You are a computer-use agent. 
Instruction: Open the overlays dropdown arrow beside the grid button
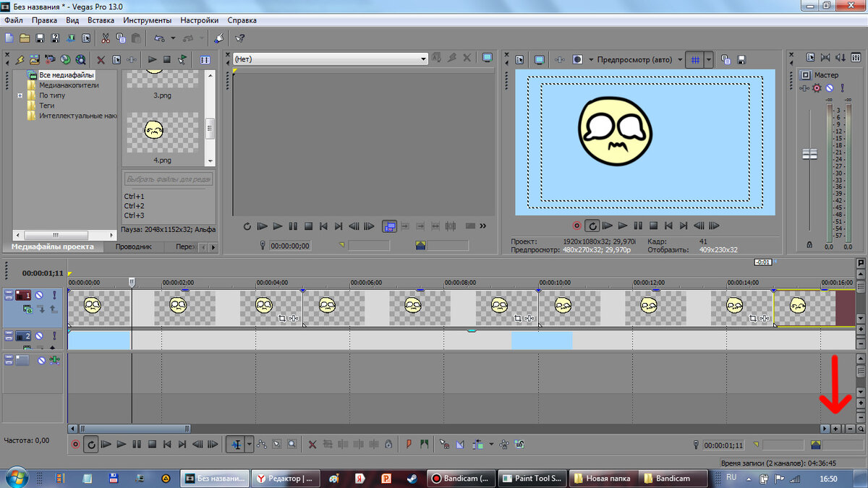pos(709,59)
